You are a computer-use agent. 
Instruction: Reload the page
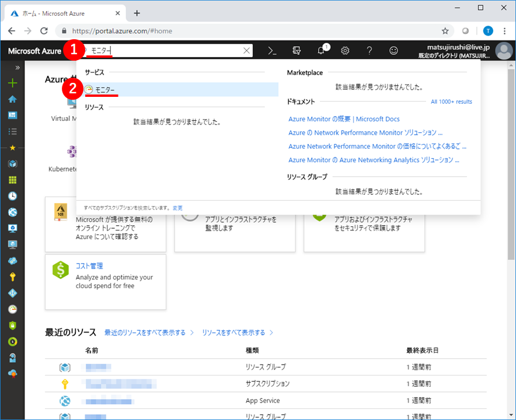pyautogui.click(x=44, y=31)
